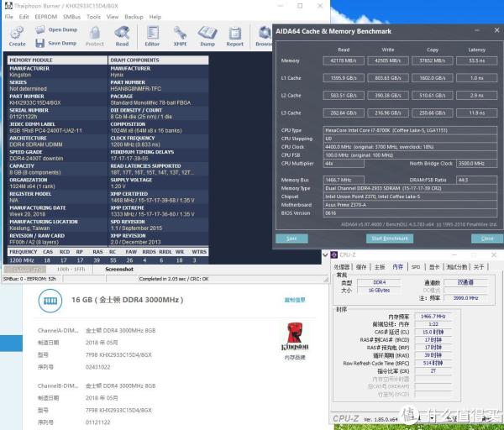Click the Save button in AIDA64 benchmark

pos(291,239)
